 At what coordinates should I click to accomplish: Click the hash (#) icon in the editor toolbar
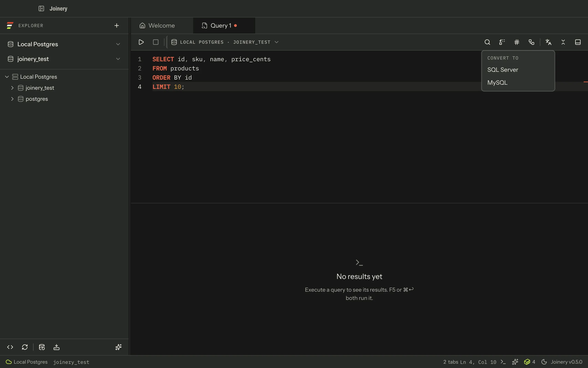click(517, 42)
